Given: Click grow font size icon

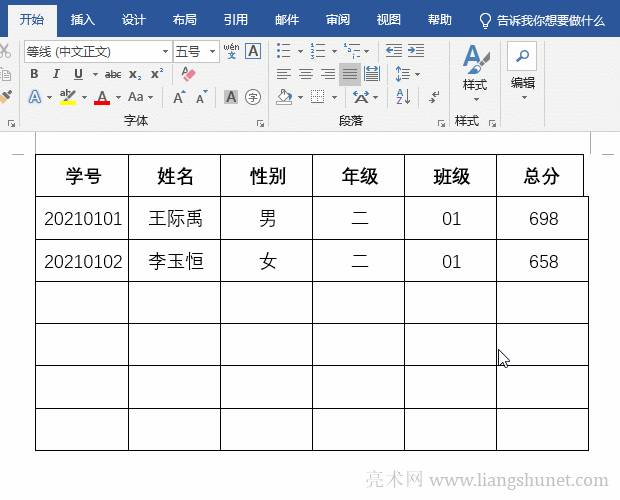Looking at the screenshot, I should (x=179, y=97).
